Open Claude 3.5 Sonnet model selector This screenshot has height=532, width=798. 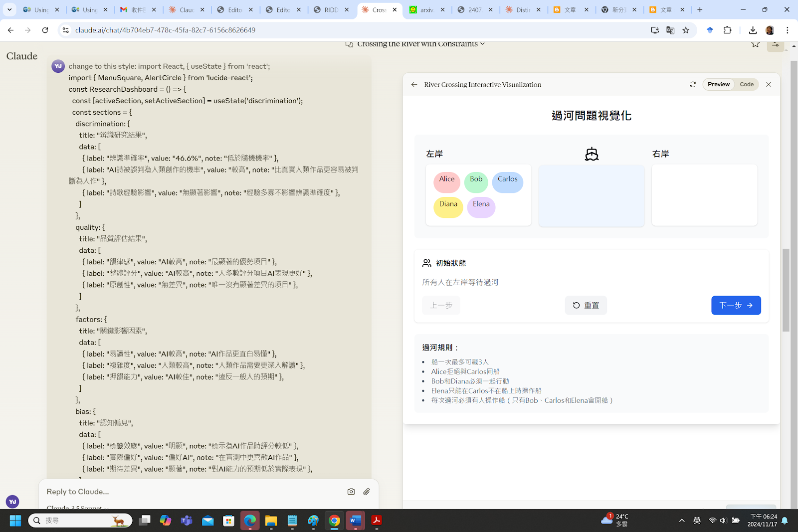pyautogui.click(x=77, y=508)
